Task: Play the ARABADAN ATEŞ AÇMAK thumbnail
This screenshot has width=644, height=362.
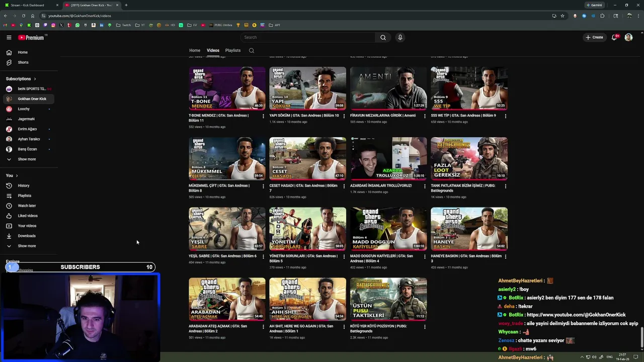Action: coord(227,299)
